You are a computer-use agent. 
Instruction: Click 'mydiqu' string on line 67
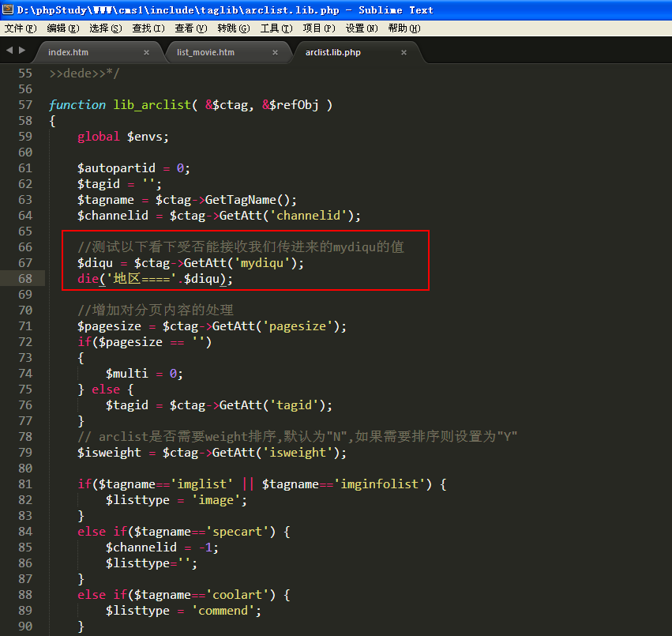pyautogui.click(x=261, y=263)
